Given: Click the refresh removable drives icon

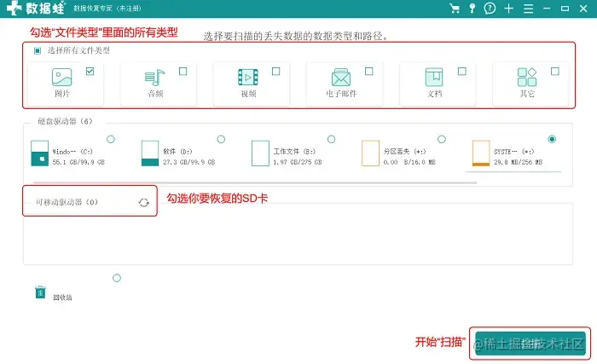Looking at the screenshot, I should click(143, 203).
